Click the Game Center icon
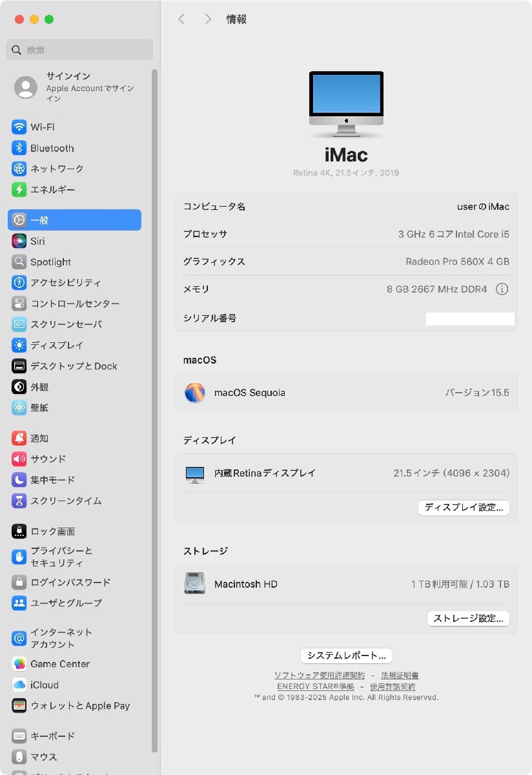The width and height of the screenshot is (532, 775). coord(19,664)
